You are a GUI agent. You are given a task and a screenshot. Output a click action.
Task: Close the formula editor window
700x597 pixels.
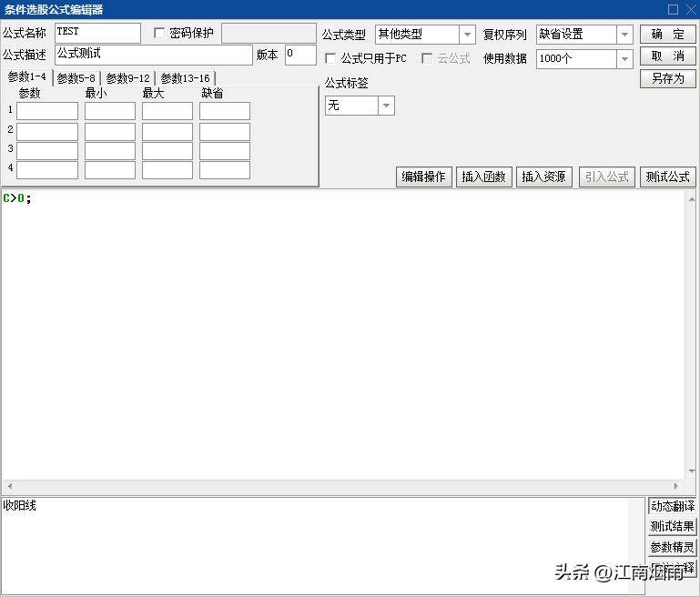tap(691, 9)
